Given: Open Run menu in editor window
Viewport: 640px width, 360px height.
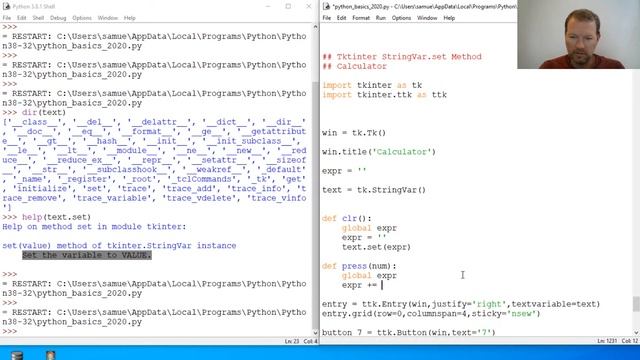Looking at the screenshot, I should [381, 18].
